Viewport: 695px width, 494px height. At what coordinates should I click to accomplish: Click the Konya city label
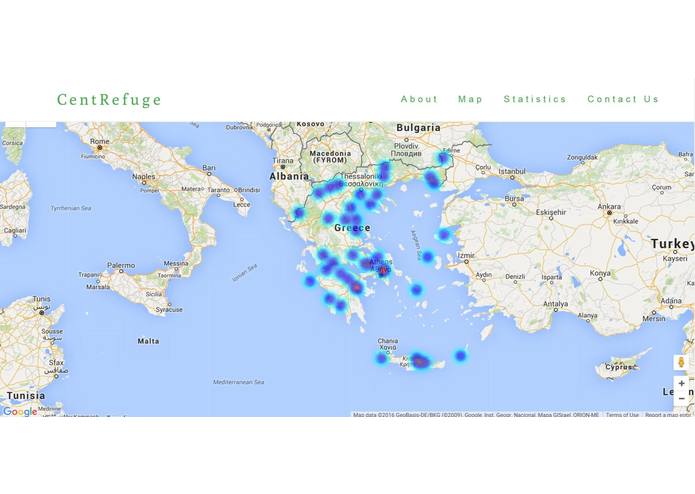tap(600, 273)
